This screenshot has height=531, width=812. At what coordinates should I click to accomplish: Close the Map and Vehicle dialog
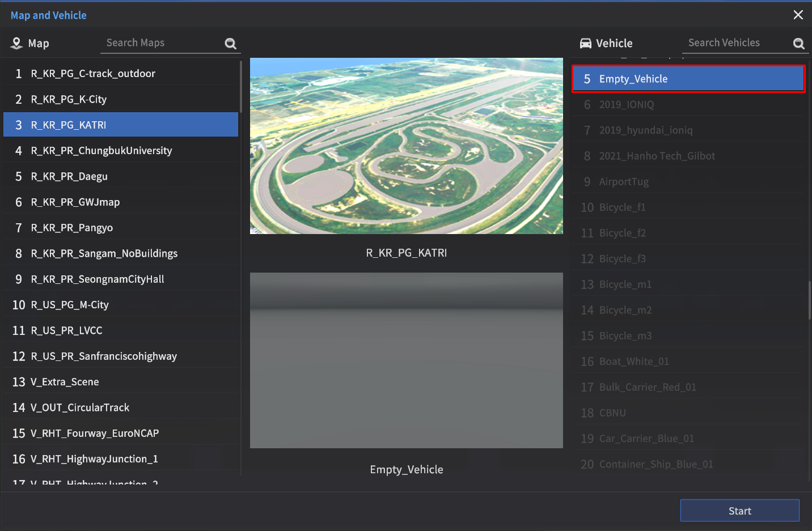tap(798, 15)
